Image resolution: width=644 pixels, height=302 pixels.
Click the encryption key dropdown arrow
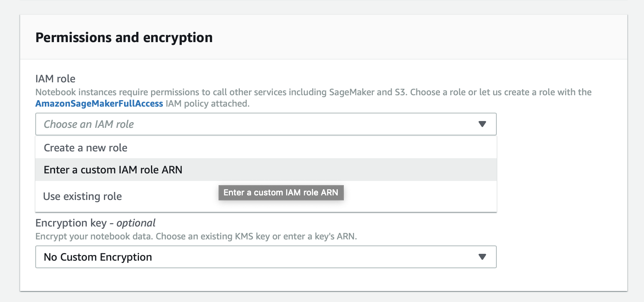pos(482,257)
